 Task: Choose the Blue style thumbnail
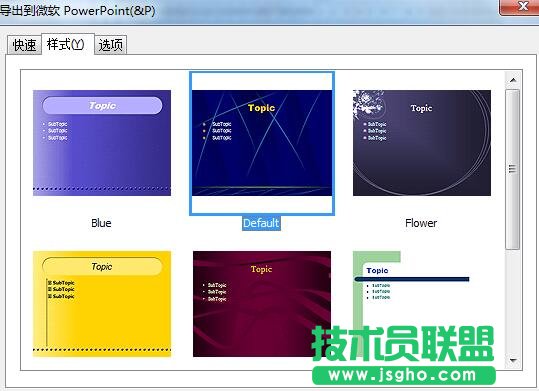102,143
